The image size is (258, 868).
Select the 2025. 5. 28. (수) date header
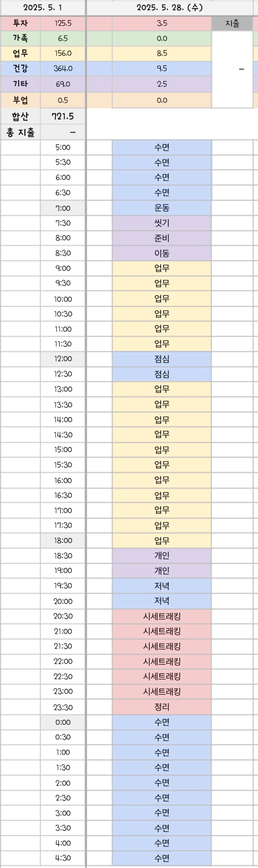pyautogui.click(x=170, y=8)
